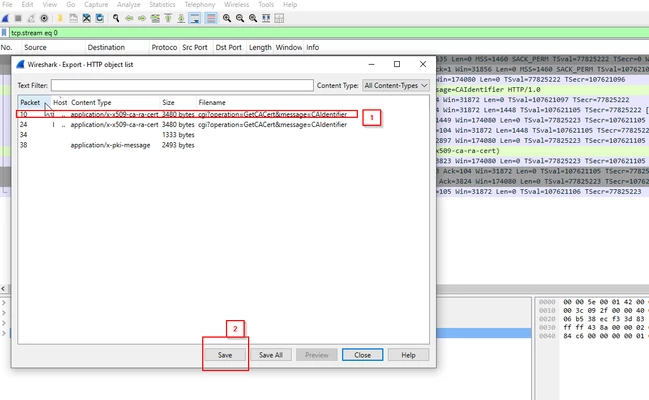Toggle auto-scroll during live capture icon
649x400 pixels.
tap(195, 18)
